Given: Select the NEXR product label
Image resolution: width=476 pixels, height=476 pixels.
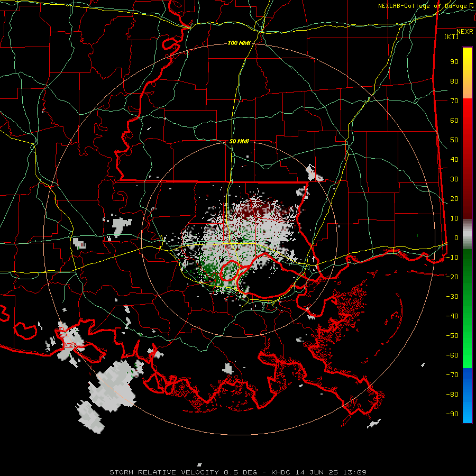Looking at the screenshot, I should click(465, 32).
